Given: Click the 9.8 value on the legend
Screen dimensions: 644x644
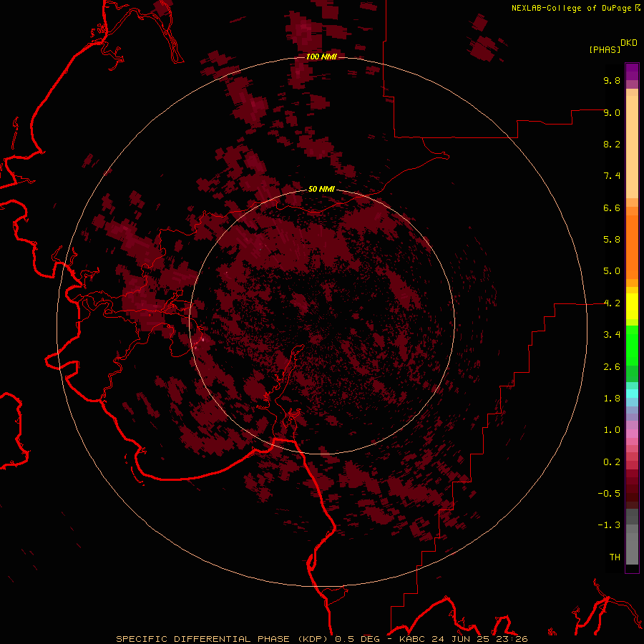Looking at the screenshot, I should [x=612, y=80].
